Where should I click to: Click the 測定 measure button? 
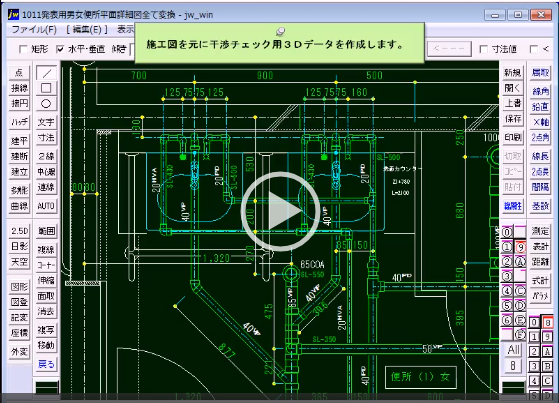(x=540, y=231)
